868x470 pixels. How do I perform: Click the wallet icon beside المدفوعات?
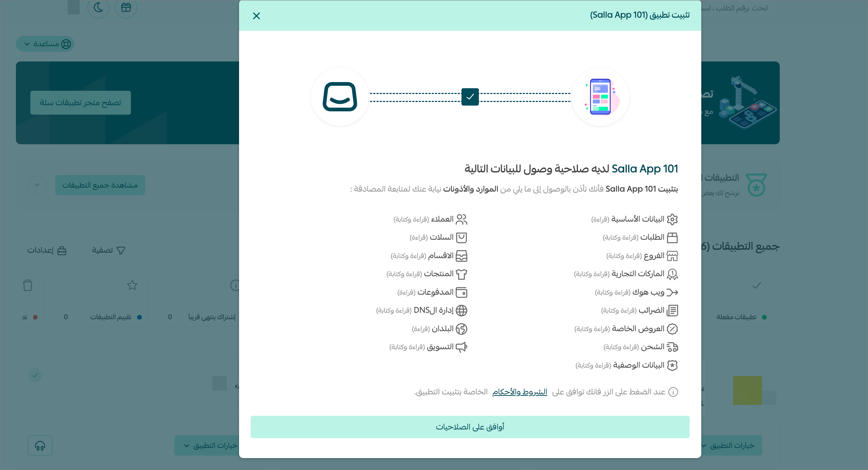[461, 292]
